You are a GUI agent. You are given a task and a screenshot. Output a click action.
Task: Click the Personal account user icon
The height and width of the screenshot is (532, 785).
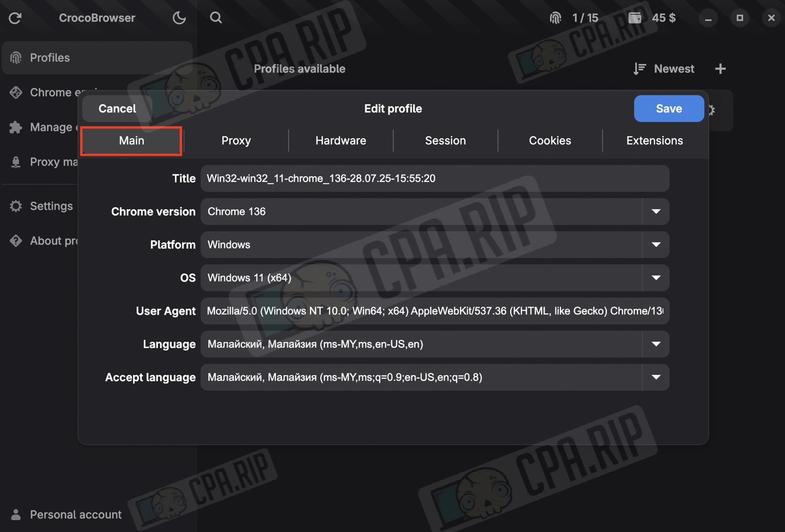(16, 515)
